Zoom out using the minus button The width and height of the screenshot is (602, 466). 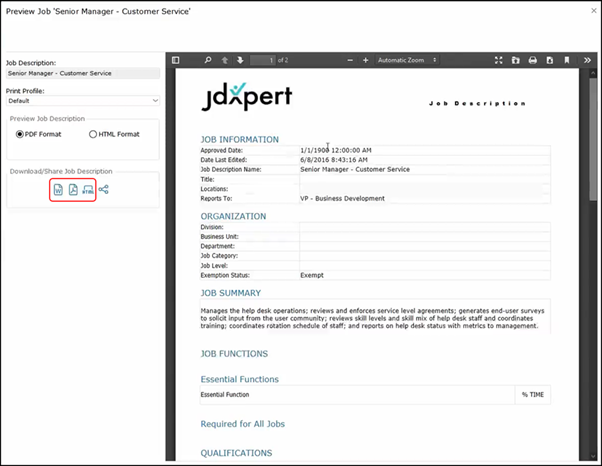[x=350, y=60]
